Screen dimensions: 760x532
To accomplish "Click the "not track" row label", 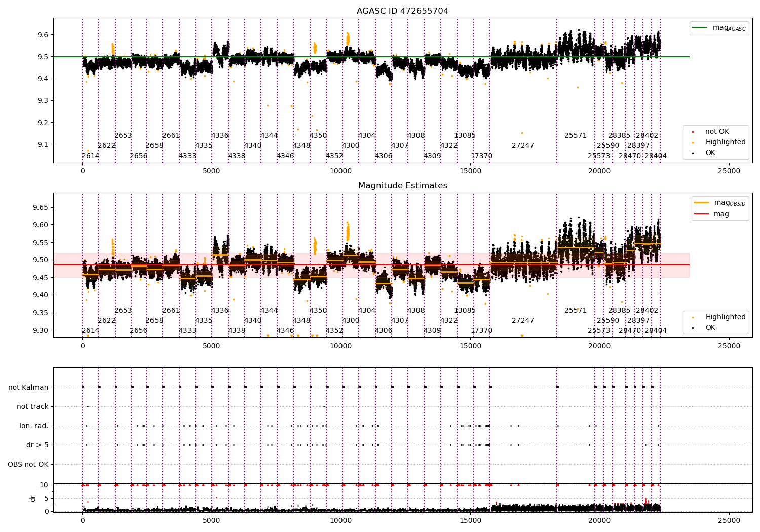I will (32, 406).
